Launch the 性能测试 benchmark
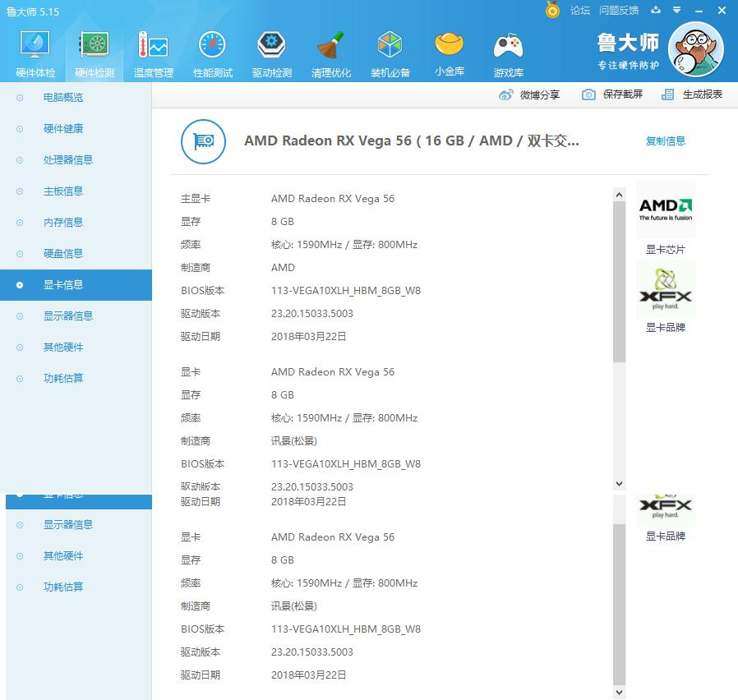The image size is (738, 700). tap(212, 51)
